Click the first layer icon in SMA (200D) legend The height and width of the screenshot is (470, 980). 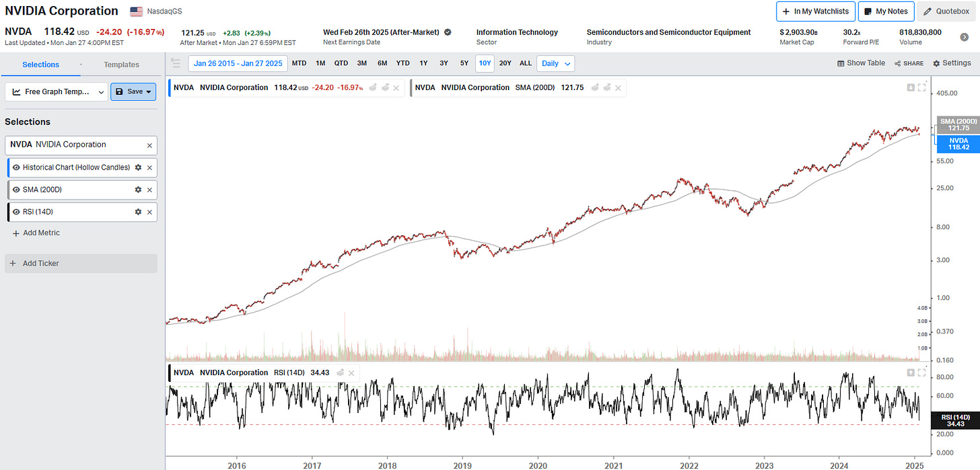click(595, 87)
